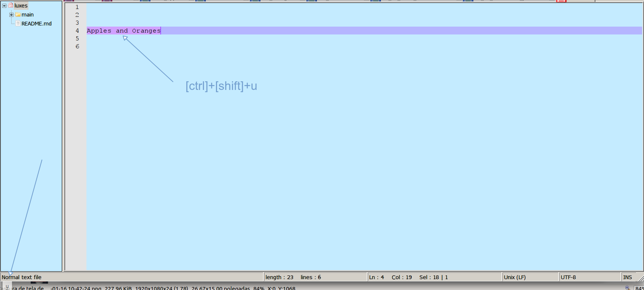Click the window size grip corner

[641, 278]
